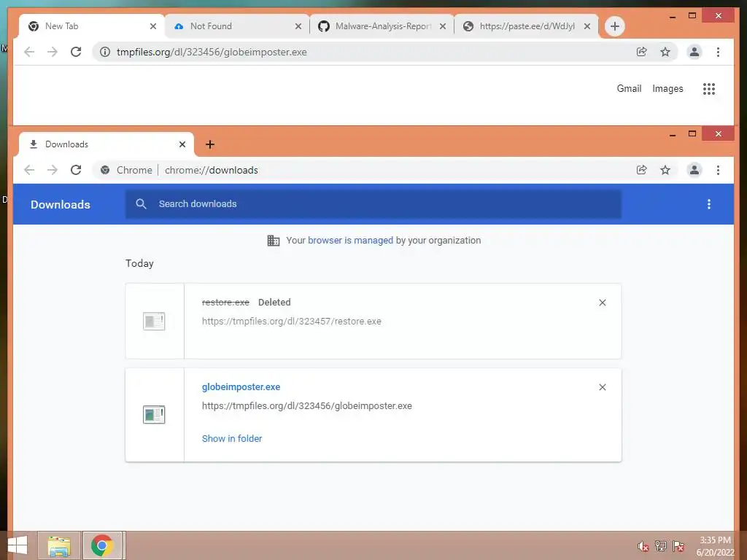The width and height of the screenshot is (747, 560).
Task: Click the restore.exe source URL
Action: (291, 322)
